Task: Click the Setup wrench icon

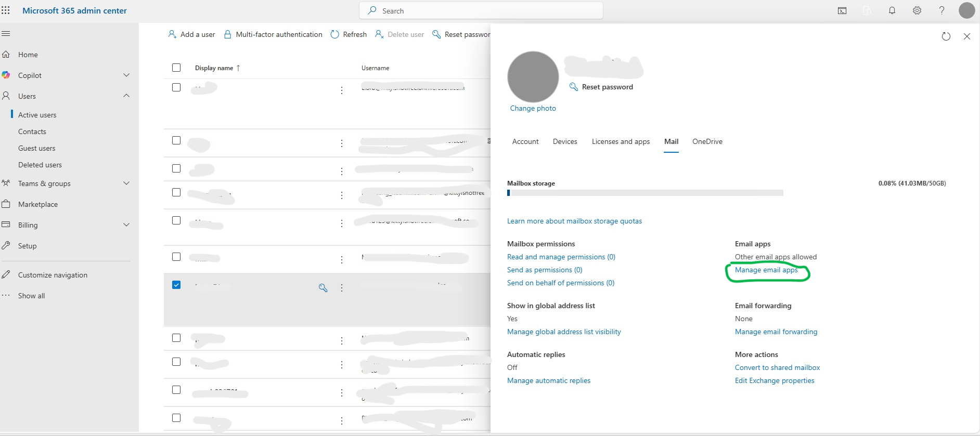Action: [x=6, y=245]
